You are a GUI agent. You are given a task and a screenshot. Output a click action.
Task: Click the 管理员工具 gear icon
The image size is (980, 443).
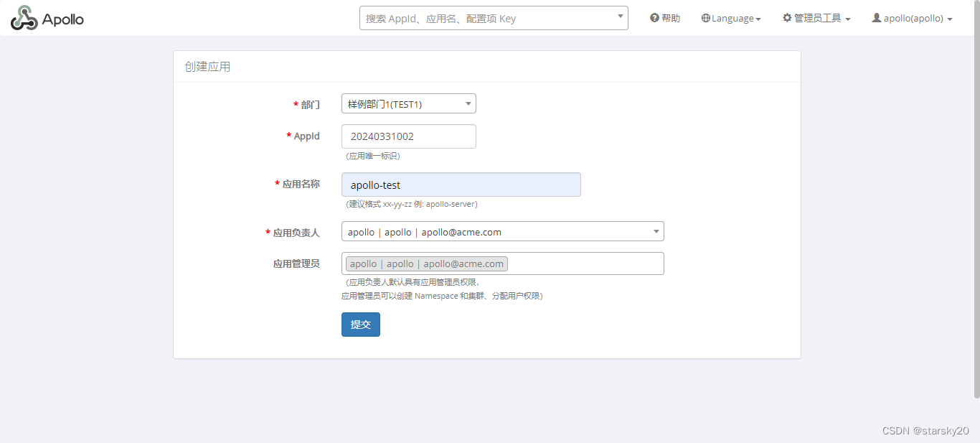(786, 18)
